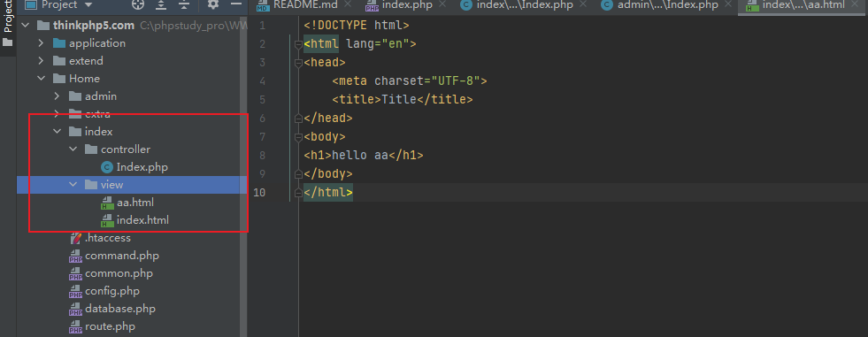Select the admin folder name
The width and height of the screenshot is (868, 337).
[x=101, y=96]
